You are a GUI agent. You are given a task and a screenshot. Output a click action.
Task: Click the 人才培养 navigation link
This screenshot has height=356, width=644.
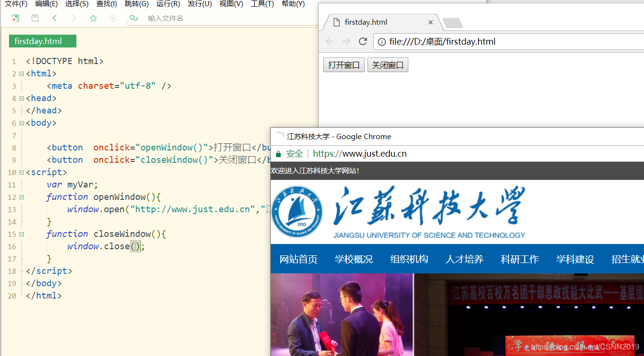point(464,259)
